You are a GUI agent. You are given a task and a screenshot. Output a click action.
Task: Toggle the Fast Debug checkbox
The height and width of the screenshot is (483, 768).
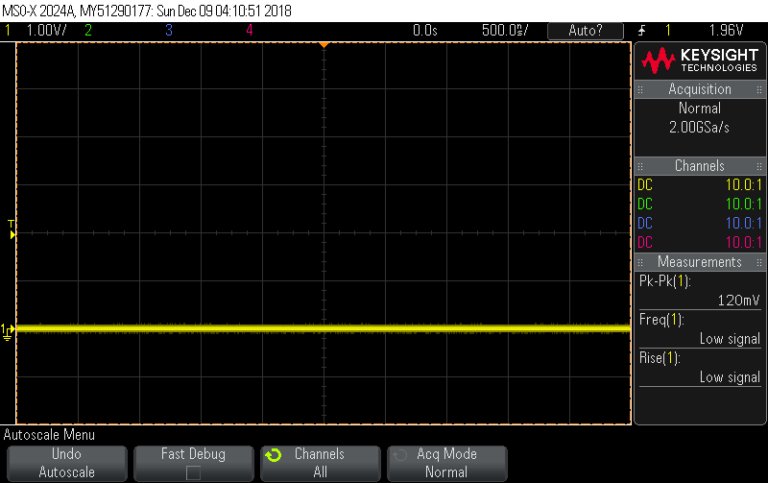point(193,473)
